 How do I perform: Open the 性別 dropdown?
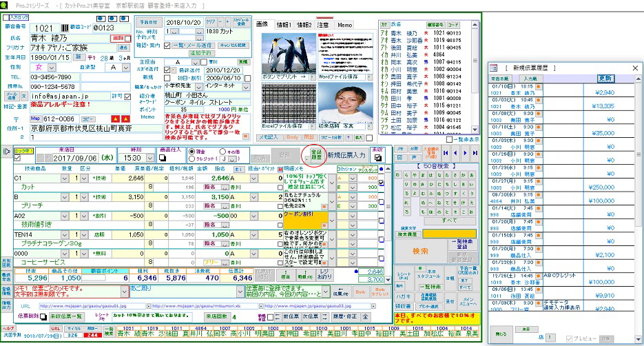coord(52,68)
